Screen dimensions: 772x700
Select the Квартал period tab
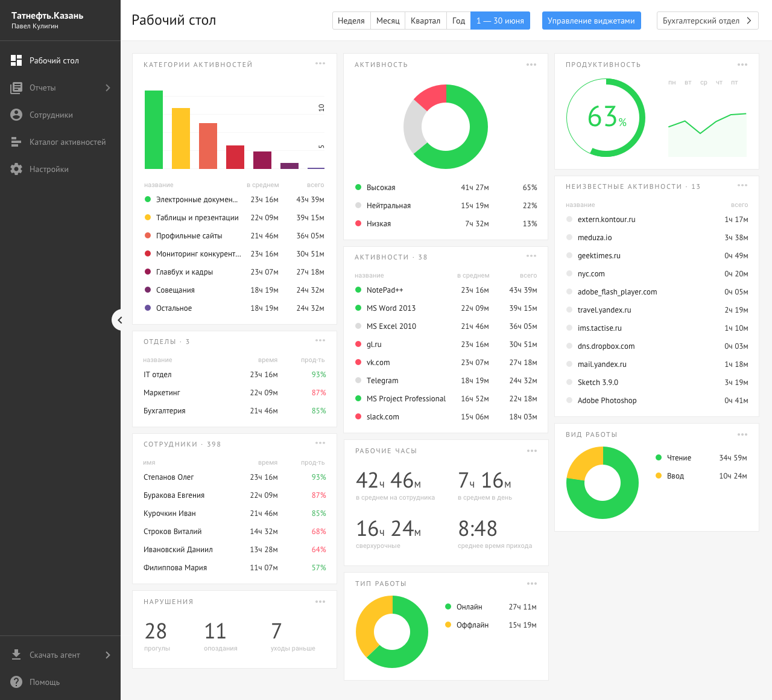[426, 21]
